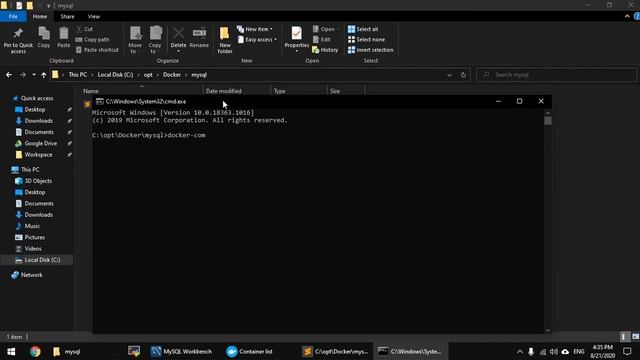Viewport: 640px width, 360px height.
Task: Collapse the ribbon with chevron
Action: click(627, 16)
